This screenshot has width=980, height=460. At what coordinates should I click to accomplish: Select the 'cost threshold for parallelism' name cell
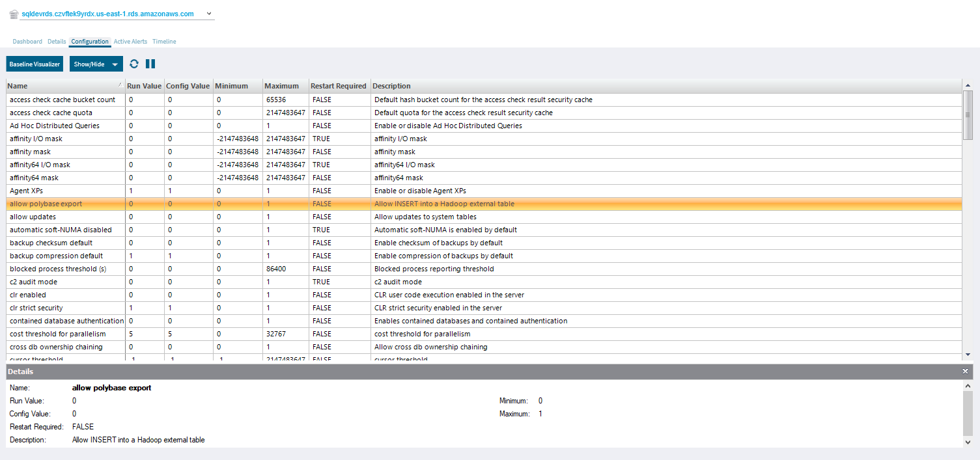(x=66, y=334)
